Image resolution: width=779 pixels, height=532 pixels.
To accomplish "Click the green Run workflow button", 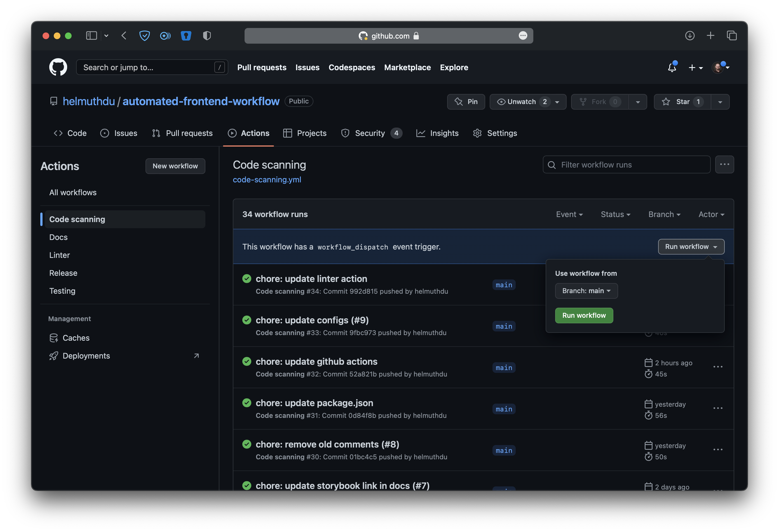I will [584, 316].
